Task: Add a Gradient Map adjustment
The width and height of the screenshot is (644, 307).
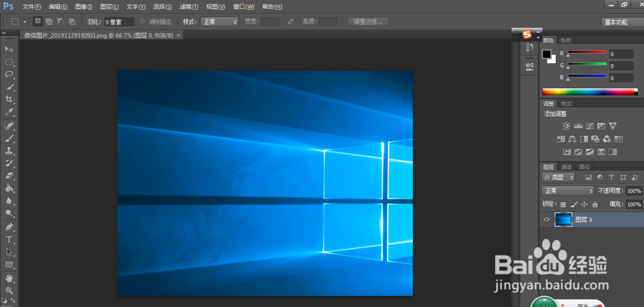Action: [x=613, y=152]
